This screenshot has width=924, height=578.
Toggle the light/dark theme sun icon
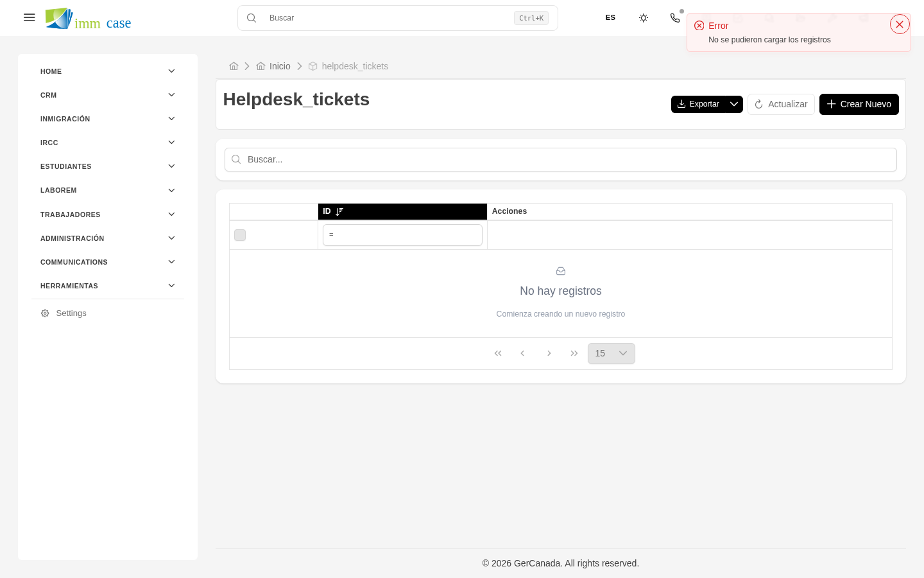pyautogui.click(x=644, y=18)
